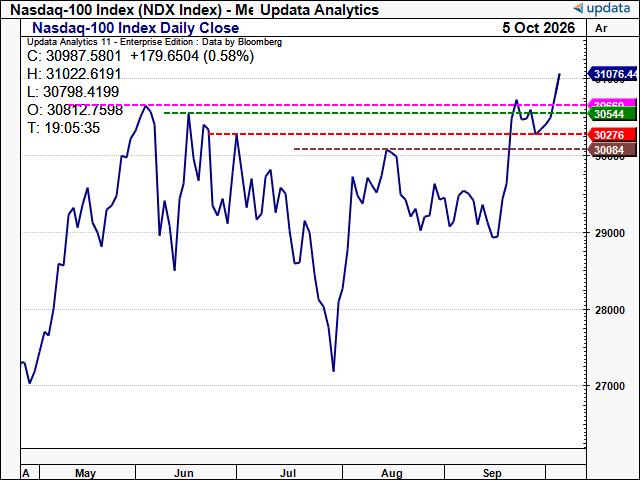Image resolution: width=640 pixels, height=480 pixels.
Task: Click the open value O: 30812.7598
Action: point(75,110)
